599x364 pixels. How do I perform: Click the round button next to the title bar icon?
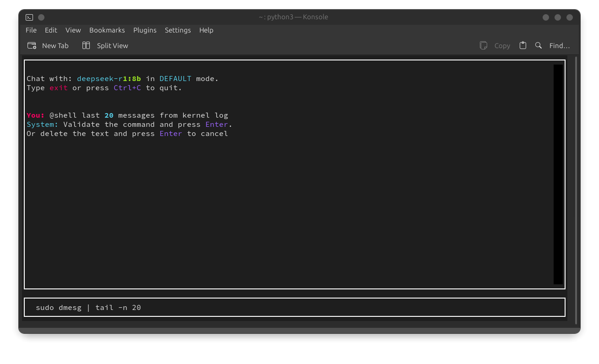41,17
